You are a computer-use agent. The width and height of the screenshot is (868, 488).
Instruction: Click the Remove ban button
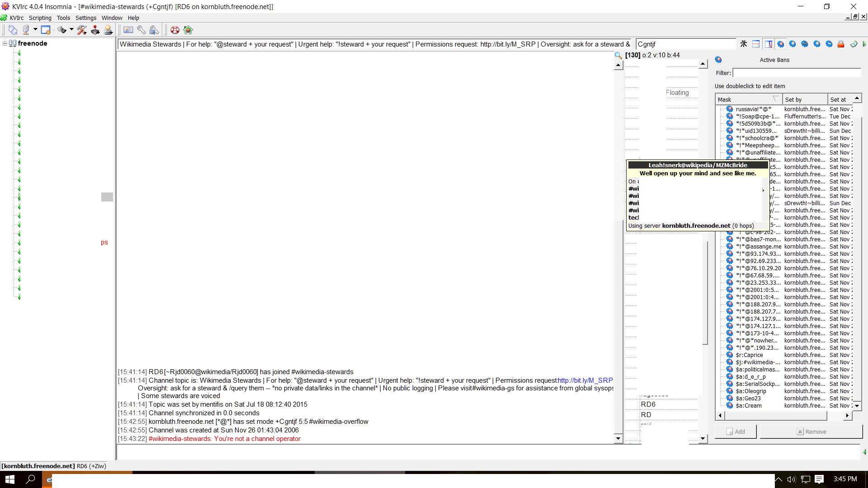[811, 432]
